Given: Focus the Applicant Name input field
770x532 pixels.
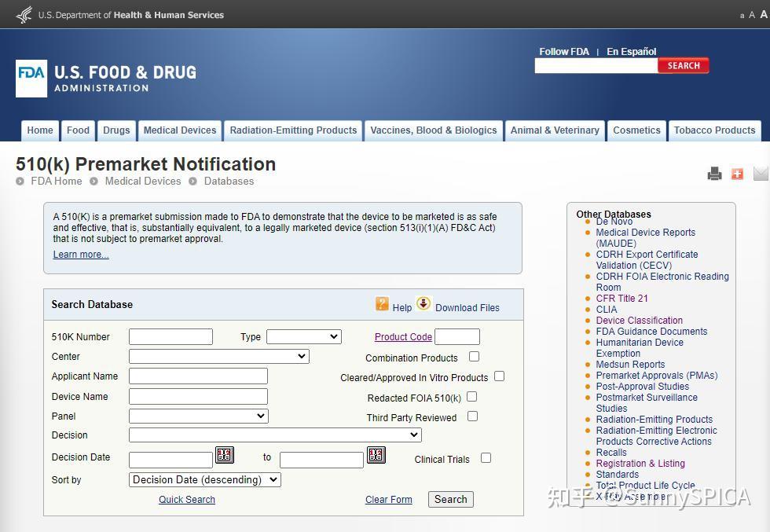Looking at the screenshot, I should click(198, 376).
